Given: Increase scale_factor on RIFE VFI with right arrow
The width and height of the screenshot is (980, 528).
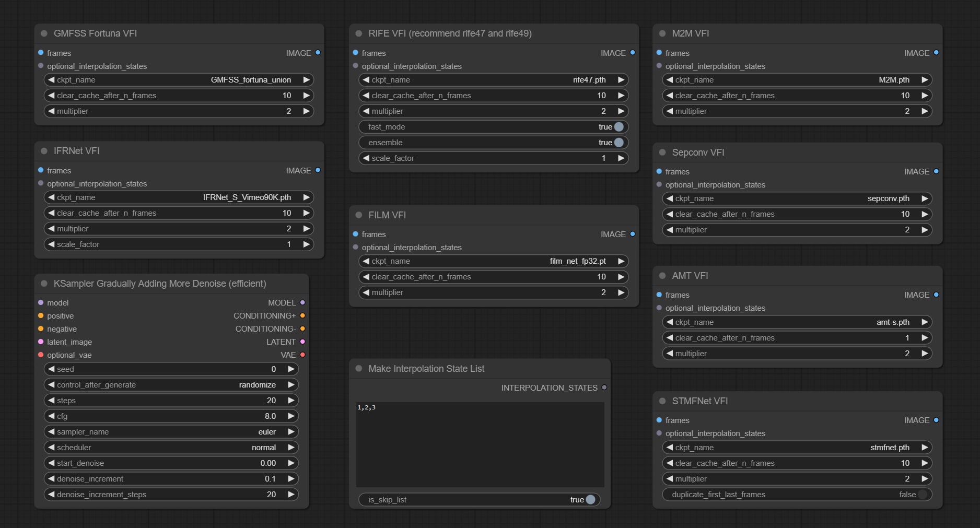Looking at the screenshot, I should coord(621,158).
